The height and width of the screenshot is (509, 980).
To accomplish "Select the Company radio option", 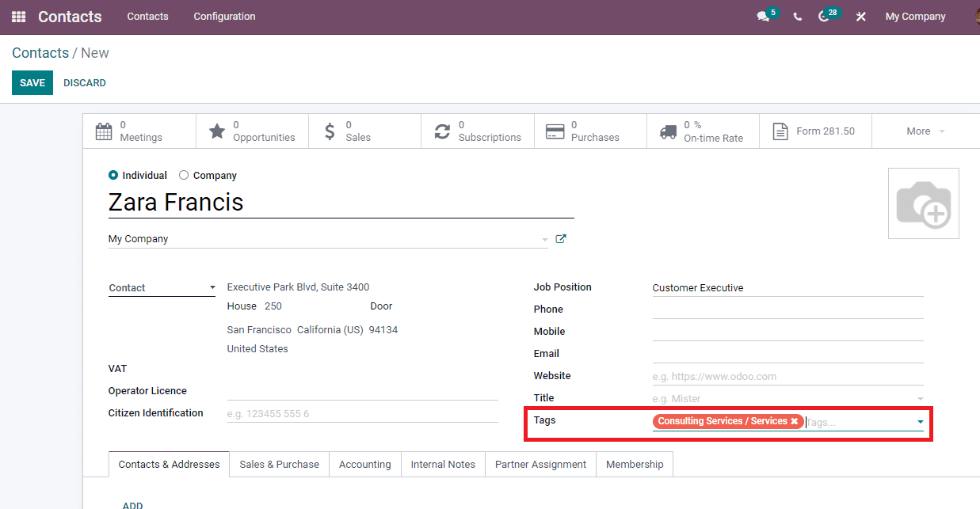I will tap(184, 176).
